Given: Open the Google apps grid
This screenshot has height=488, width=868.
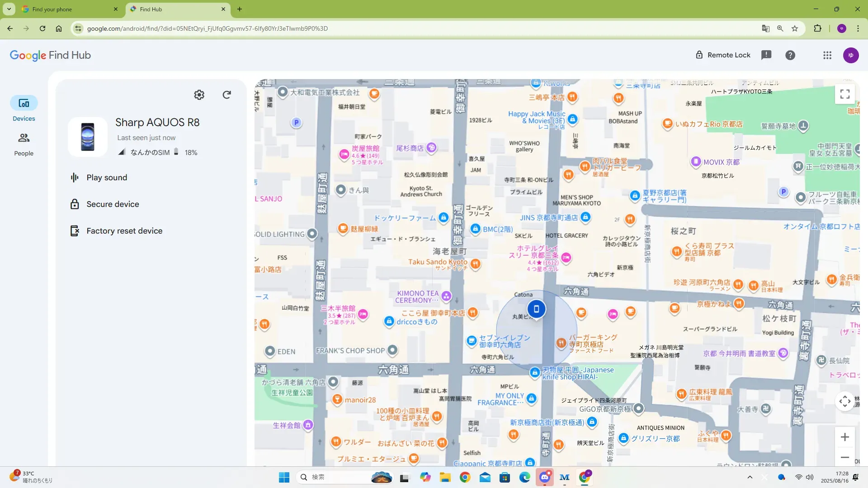Looking at the screenshot, I should point(827,55).
